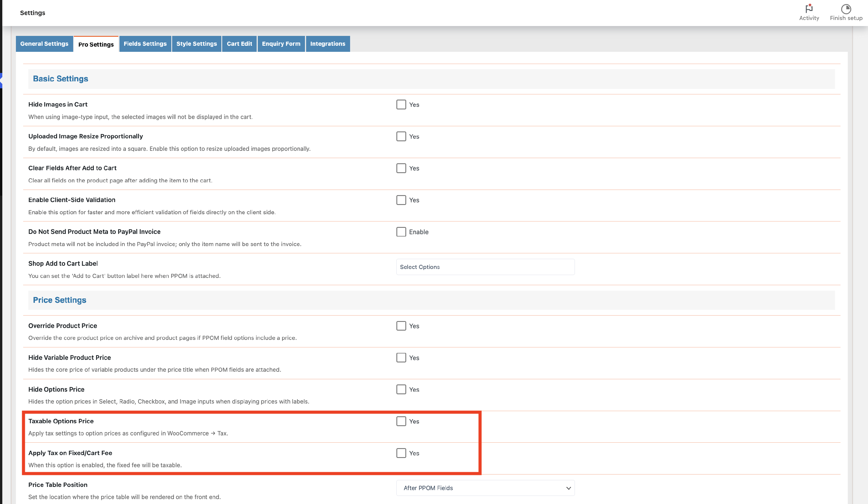Enable Do Not Send PayPal Meta checkbox
This screenshot has width=868, height=504.
point(401,232)
